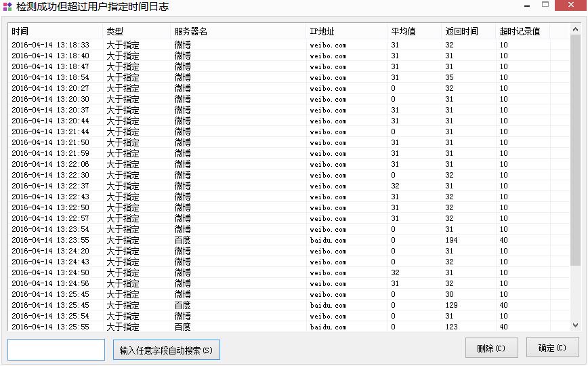Viewport: 588px width, 366px height.
Task: Select row with time 13:20:44
Action: [x=289, y=121]
